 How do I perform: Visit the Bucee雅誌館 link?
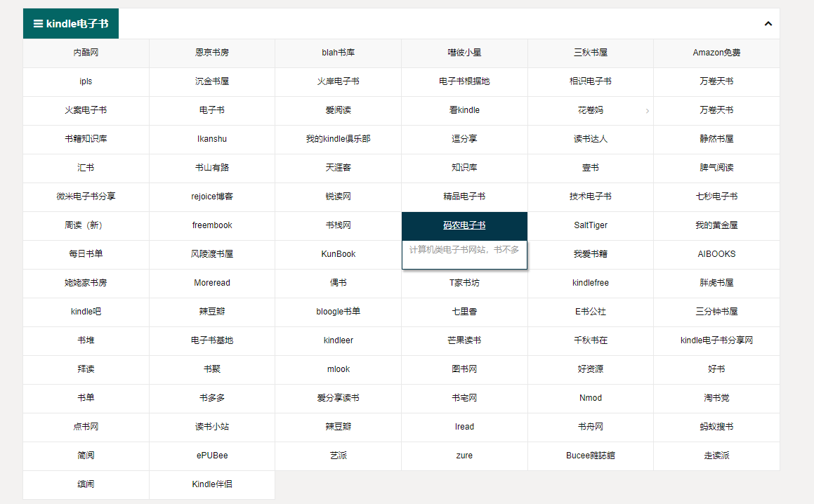click(590, 456)
